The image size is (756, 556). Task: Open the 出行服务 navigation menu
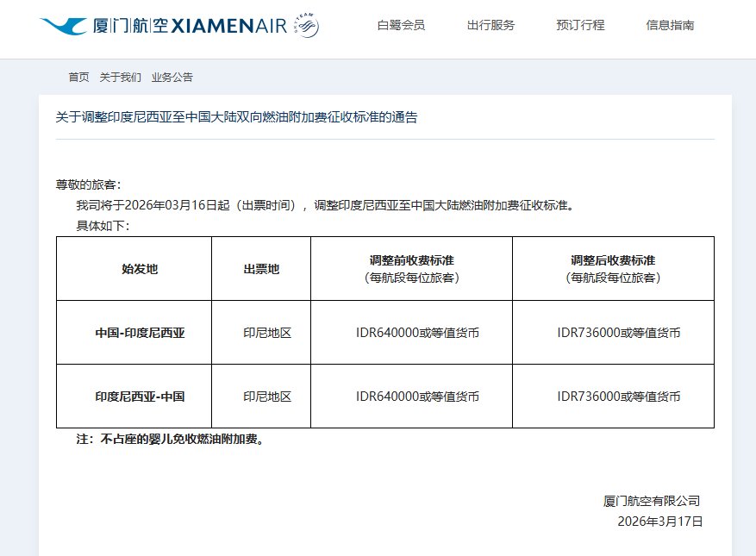coord(490,26)
